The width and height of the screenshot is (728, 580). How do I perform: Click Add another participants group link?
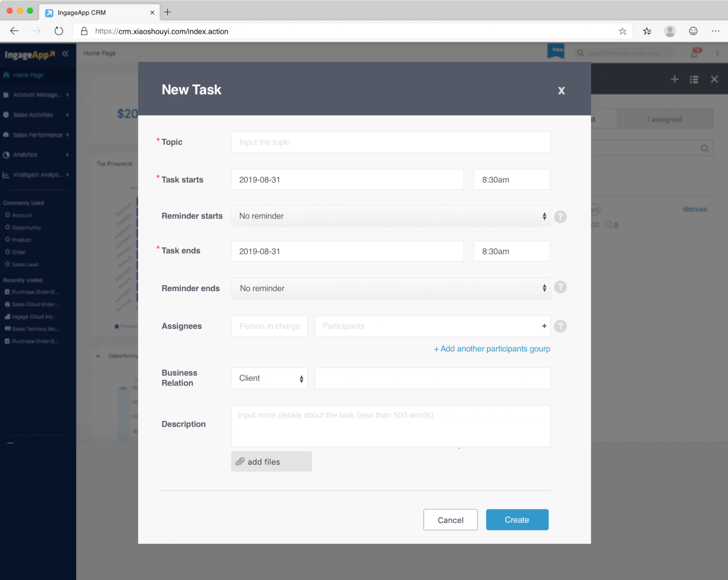pos(492,349)
